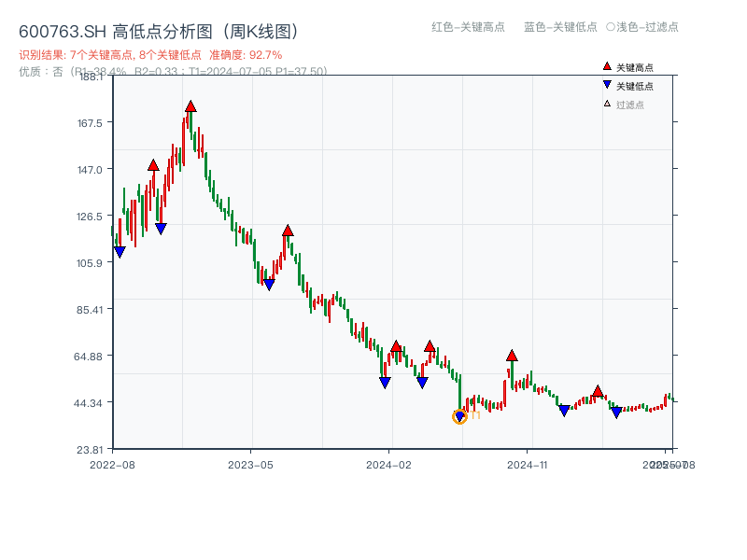Click the pale 过滤点 legend triangle icon
747x560 pixels.
(x=605, y=101)
